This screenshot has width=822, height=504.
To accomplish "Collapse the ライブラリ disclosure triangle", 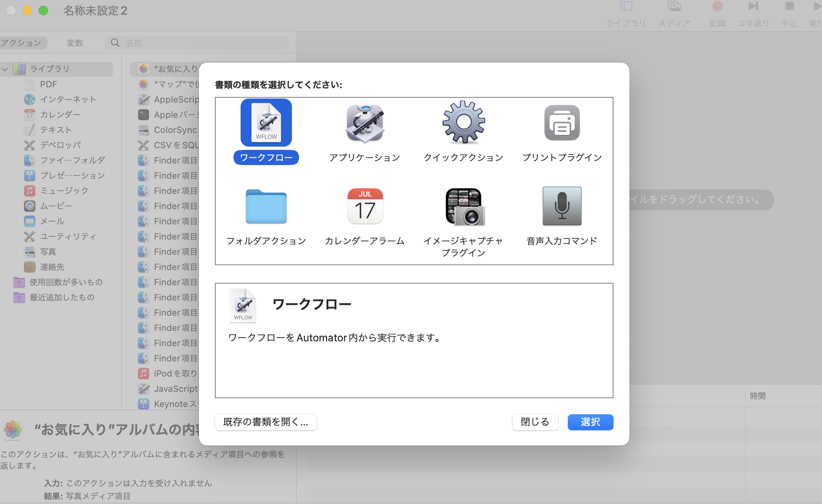I will pos(5,69).
